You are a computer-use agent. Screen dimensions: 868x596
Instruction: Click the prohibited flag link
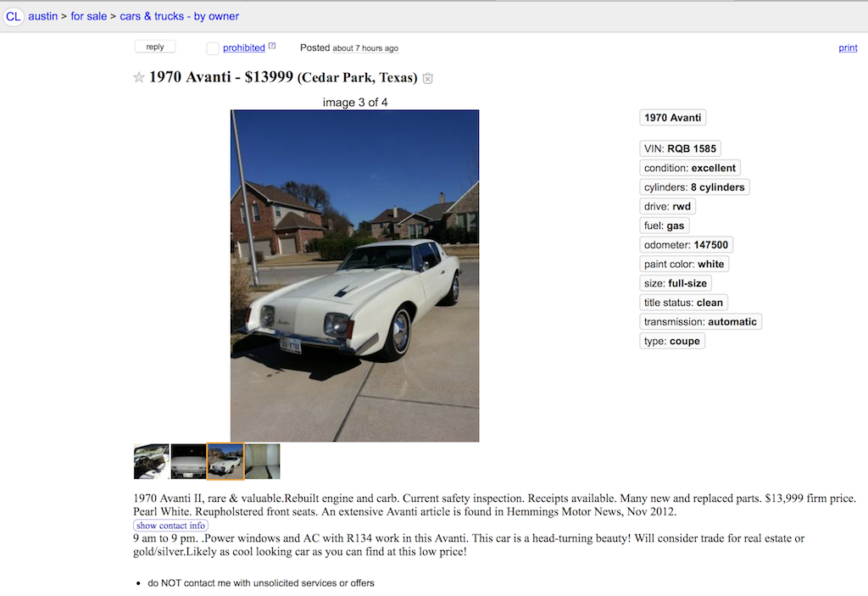click(244, 48)
